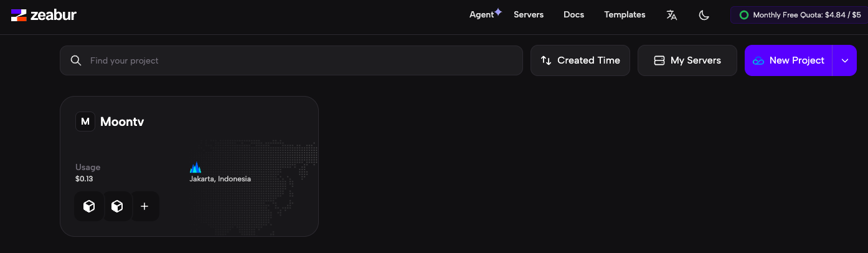868x253 pixels.
Task: Open the Moontv project title
Action: click(122, 122)
